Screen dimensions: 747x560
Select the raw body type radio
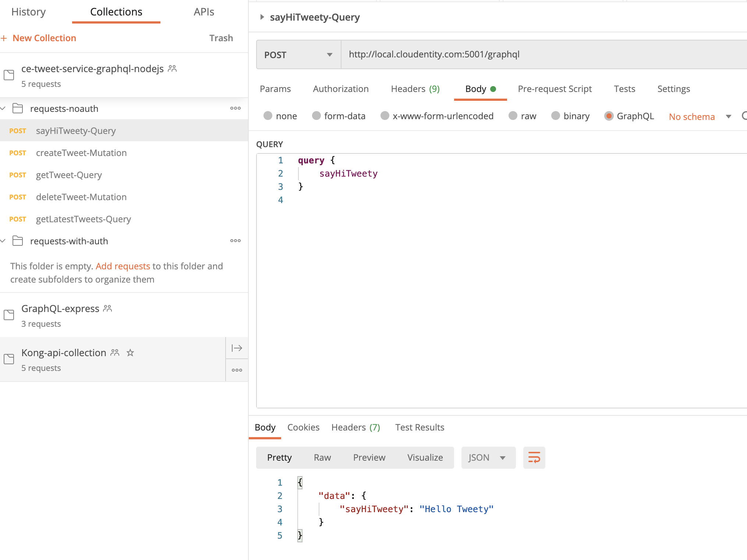point(513,116)
